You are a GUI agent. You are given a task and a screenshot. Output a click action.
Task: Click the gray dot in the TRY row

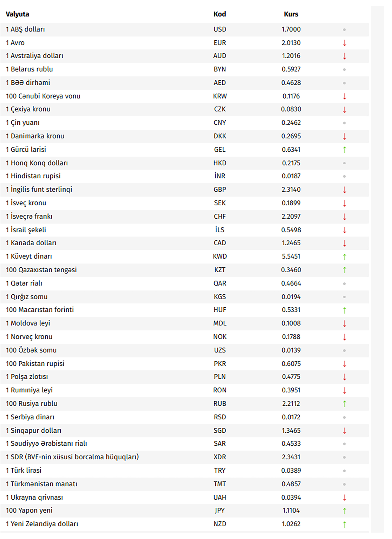[x=344, y=471]
